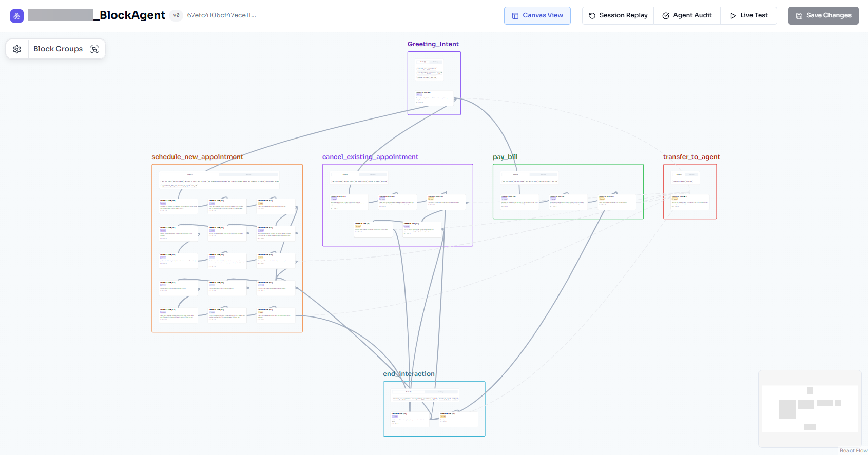
Task: Click the Agent Audit checkmark icon
Action: 666,16
